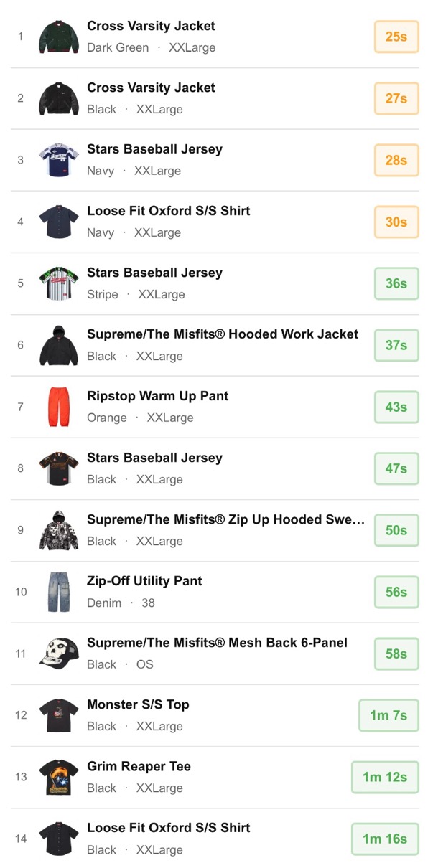Open Supreme/The Misfits Zip Up Hooded Sweatshirt title
Image resolution: width=433 pixels, height=868 pixels.
225,519
